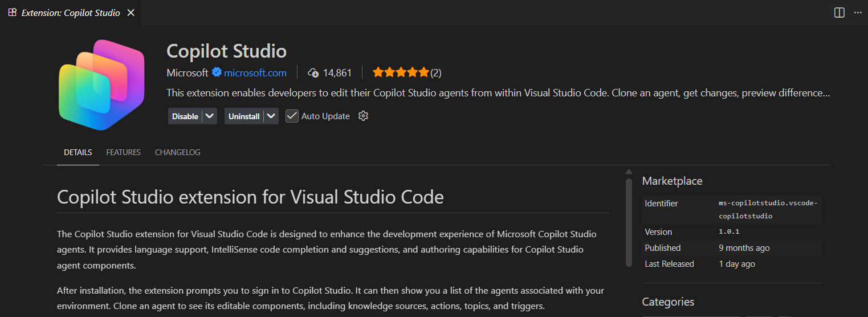Click the Marketplace section heading
The height and width of the screenshot is (317, 868).
click(672, 181)
